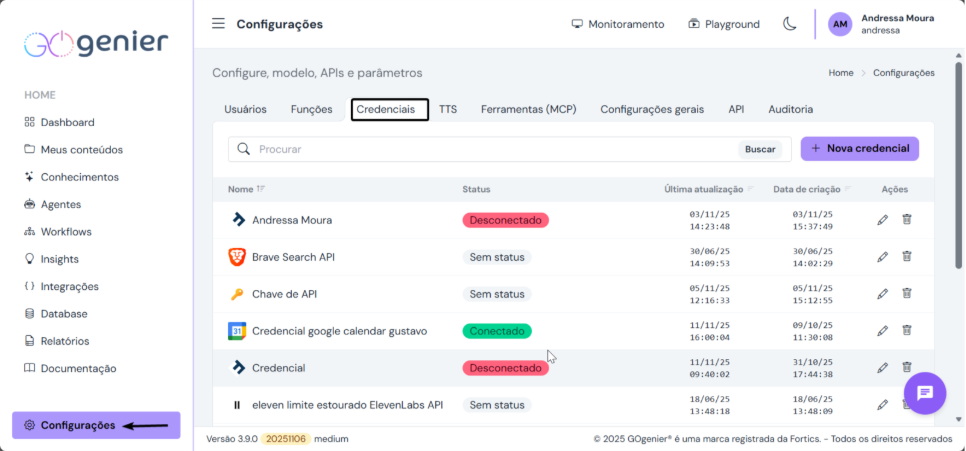
Task: Switch to the Funções tab
Action: (x=311, y=109)
